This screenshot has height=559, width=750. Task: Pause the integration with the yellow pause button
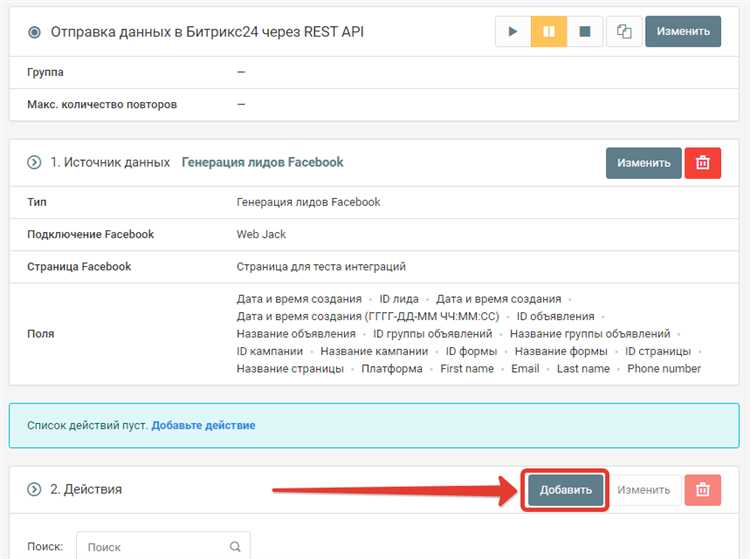point(549,32)
